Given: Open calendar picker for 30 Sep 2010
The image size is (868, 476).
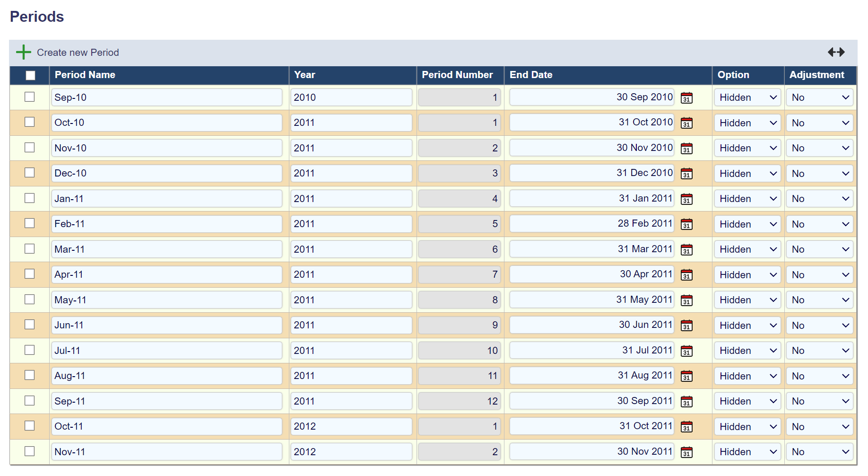Looking at the screenshot, I should [686, 98].
